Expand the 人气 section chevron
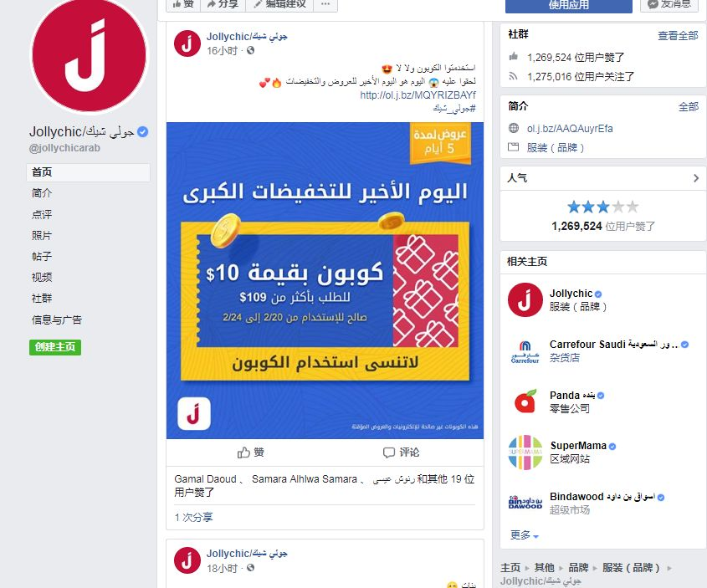 tap(696, 178)
